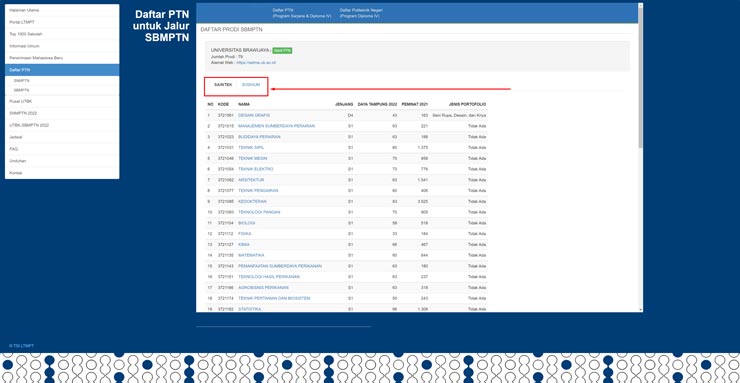Click PEMINAT 2021 column header
740x383 pixels.
(415, 104)
